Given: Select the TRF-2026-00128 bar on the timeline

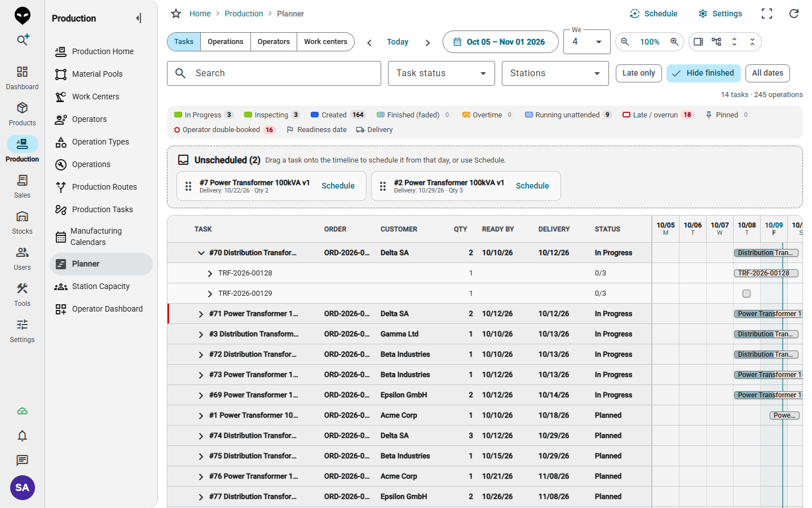Looking at the screenshot, I should [x=766, y=273].
